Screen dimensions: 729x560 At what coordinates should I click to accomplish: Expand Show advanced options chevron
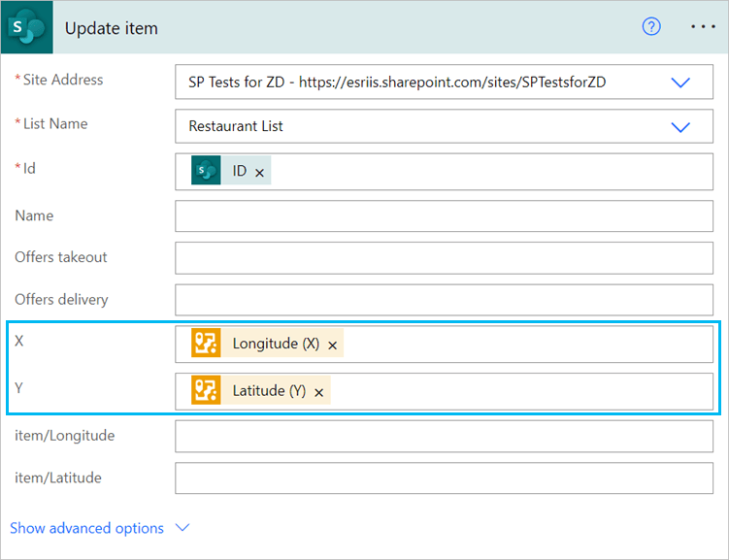pyautogui.click(x=182, y=528)
